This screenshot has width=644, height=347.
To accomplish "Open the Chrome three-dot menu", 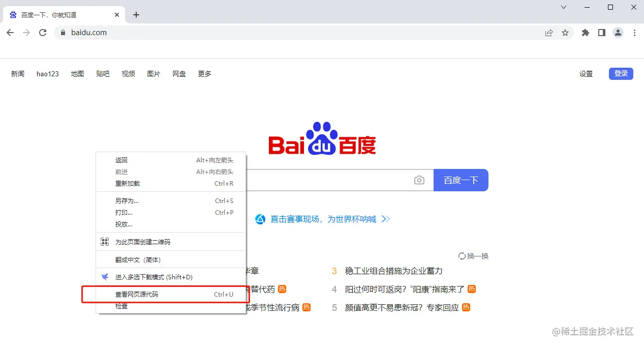I will 634,33.
